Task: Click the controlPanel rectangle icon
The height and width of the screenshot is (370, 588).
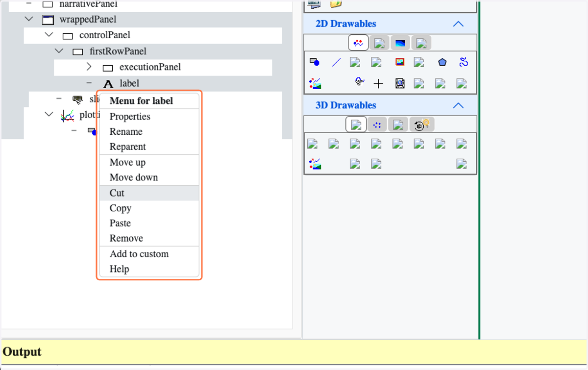Action: [x=68, y=36]
